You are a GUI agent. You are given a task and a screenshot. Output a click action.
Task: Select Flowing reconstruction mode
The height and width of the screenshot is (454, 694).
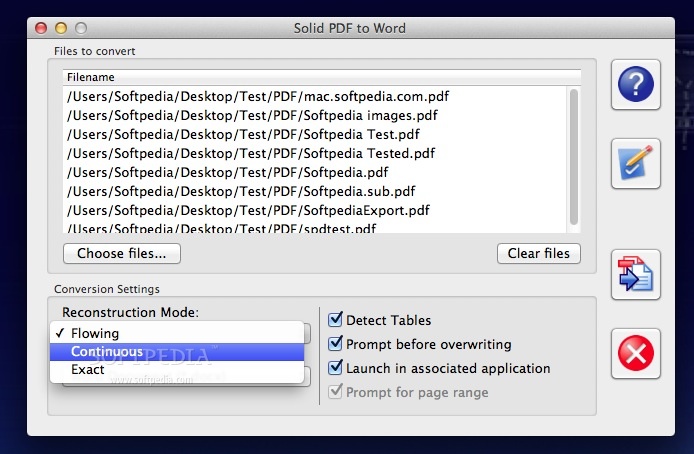(177, 333)
